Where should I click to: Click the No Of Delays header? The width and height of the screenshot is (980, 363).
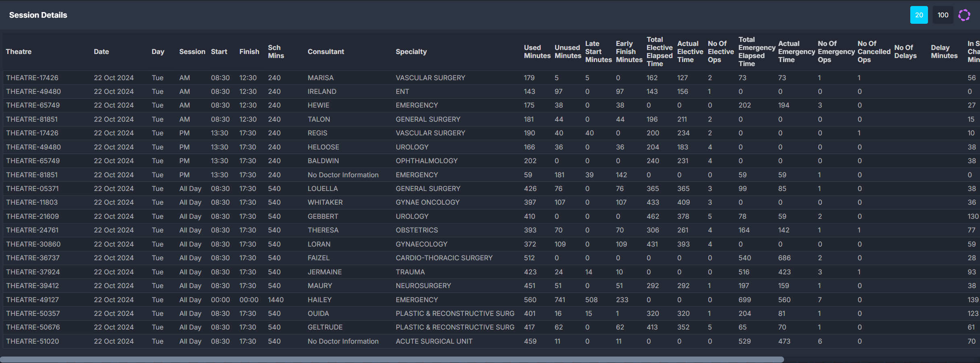(x=905, y=52)
